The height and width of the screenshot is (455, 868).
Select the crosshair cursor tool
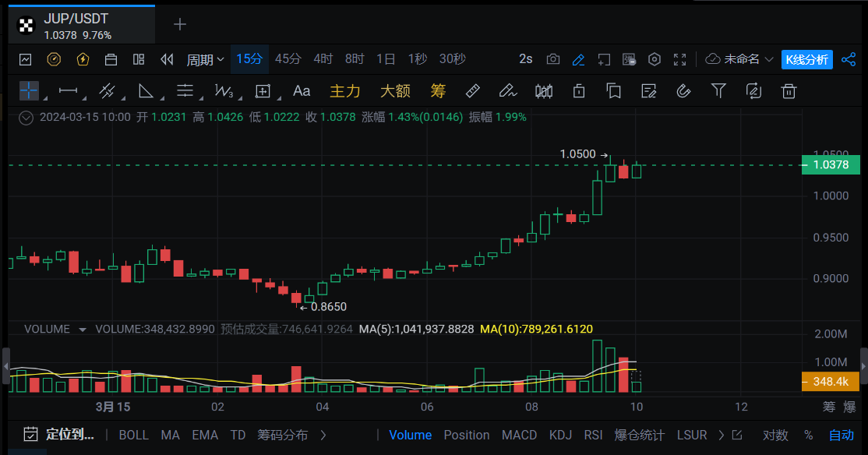tap(29, 91)
